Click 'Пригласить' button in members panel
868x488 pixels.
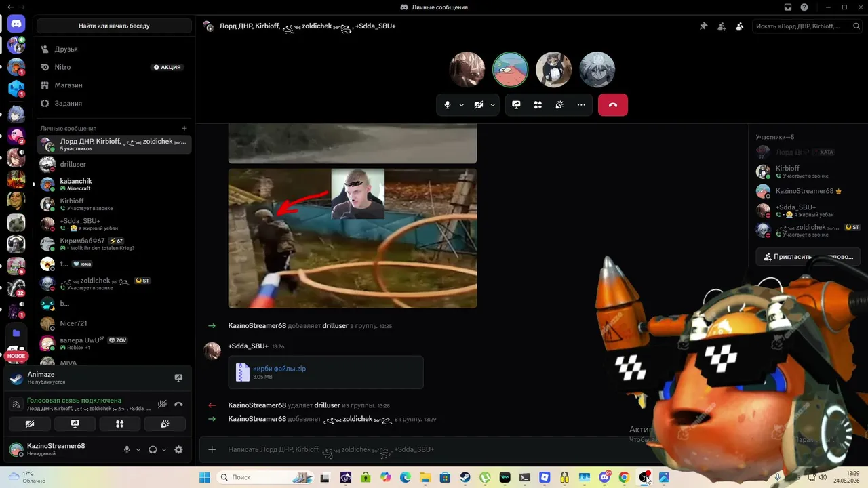point(808,257)
